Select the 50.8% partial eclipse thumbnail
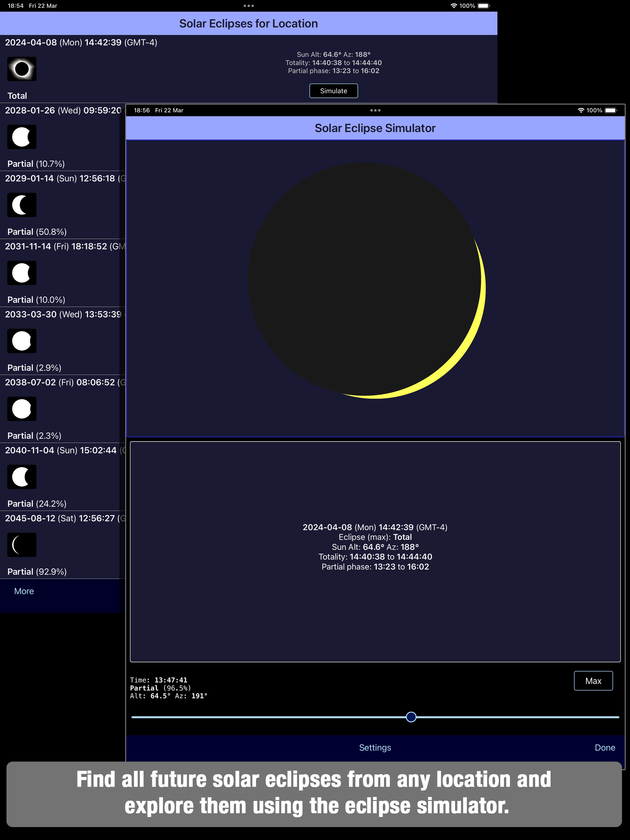Screen dimensions: 630x840 point(22,205)
